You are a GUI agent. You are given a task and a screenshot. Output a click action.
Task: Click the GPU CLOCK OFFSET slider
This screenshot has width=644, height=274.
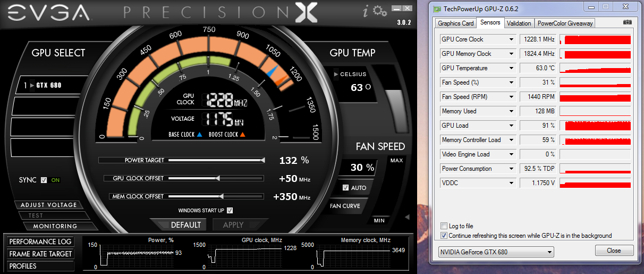(x=216, y=178)
